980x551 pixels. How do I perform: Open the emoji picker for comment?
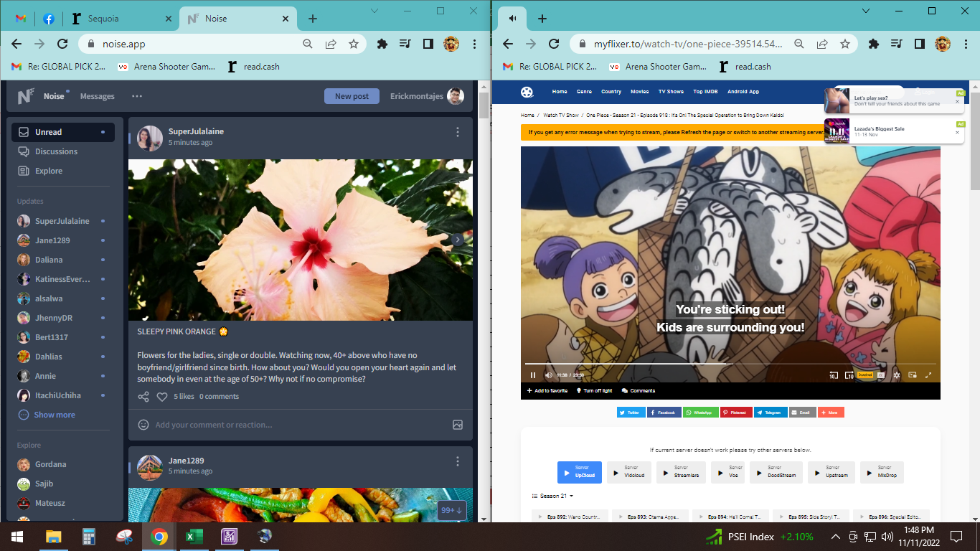[x=143, y=425]
